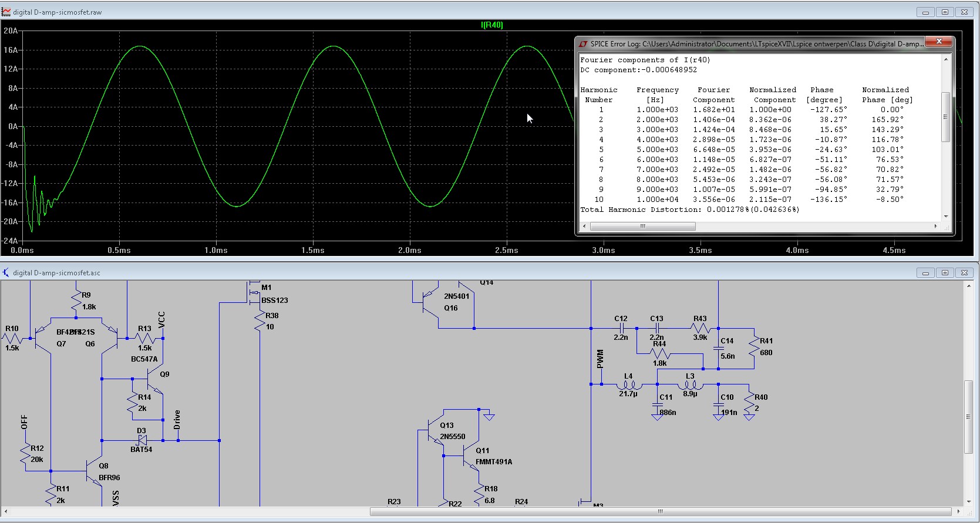980x523 pixels.
Task: Close the digital D-amp-sicmosfet.raw window
Action: pyautogui.click(x=964, y=12)
